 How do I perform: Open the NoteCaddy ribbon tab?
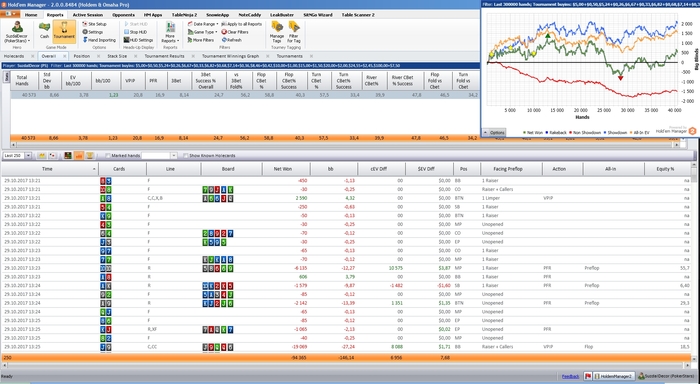click(x=250, y=15)
